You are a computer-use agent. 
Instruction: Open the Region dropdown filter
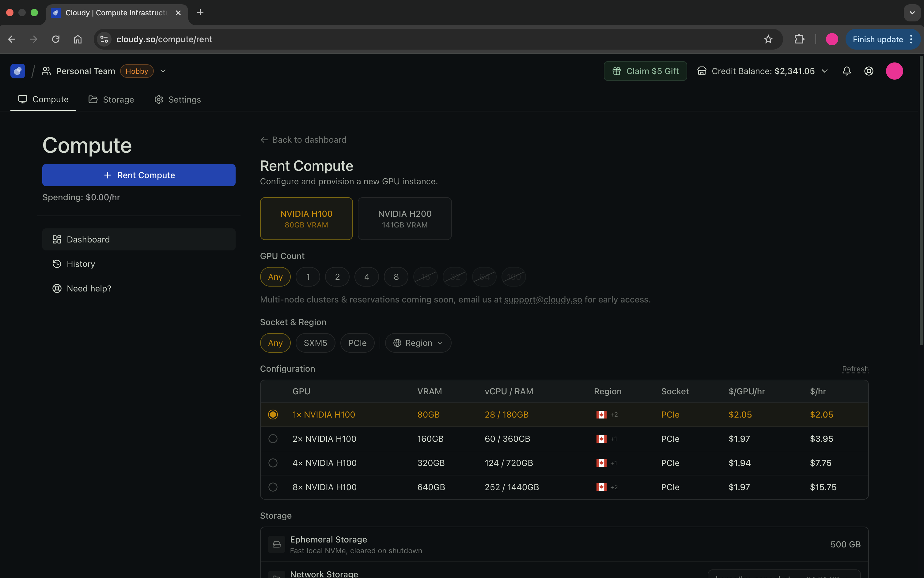pos(418,343)
